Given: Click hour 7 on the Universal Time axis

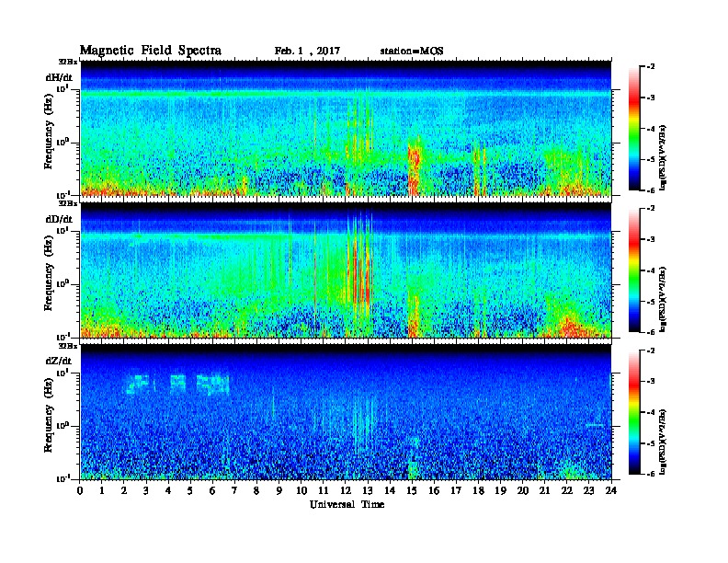Looking at the screenshot, I should (235, 490).
